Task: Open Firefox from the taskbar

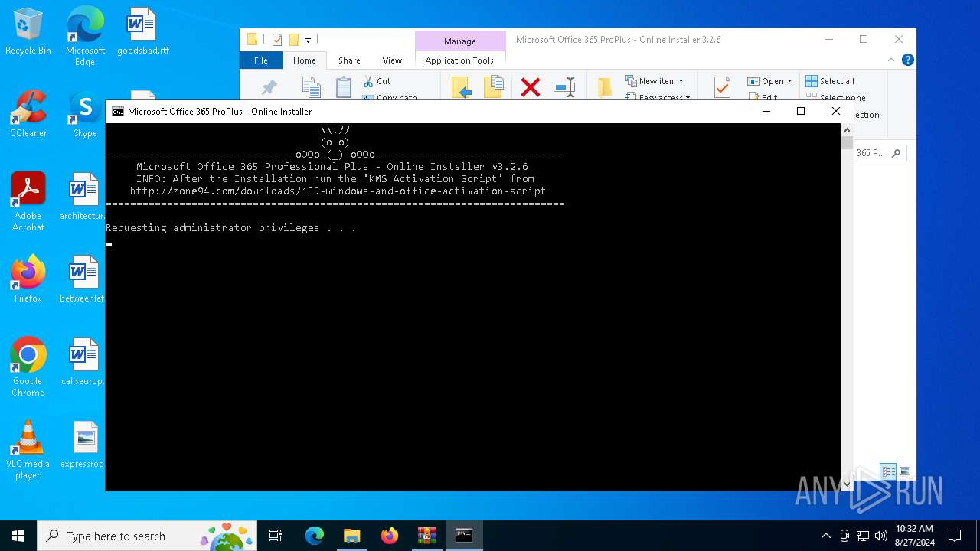Action: click(x=390, y=536)
